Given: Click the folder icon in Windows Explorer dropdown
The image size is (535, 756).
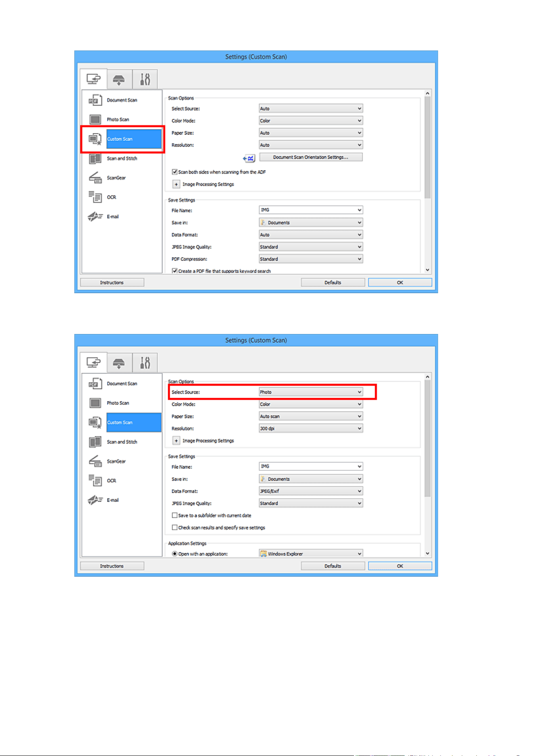Looking at the screenshot, I should pyautogui.click(x=263, y=553).
